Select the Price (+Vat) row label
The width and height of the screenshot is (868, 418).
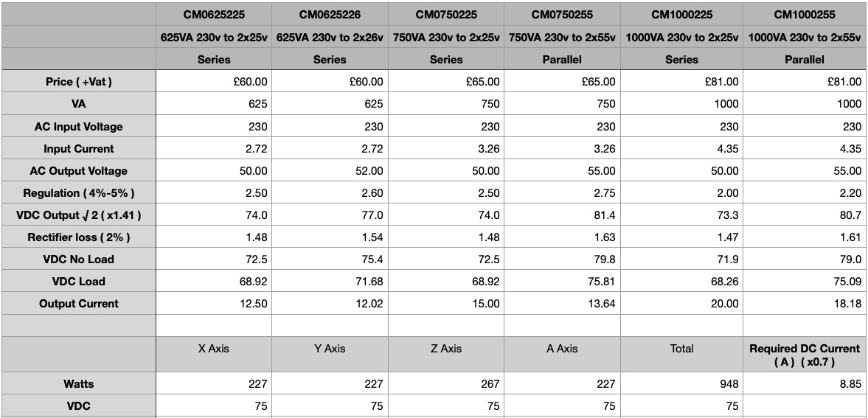(79, 82)
